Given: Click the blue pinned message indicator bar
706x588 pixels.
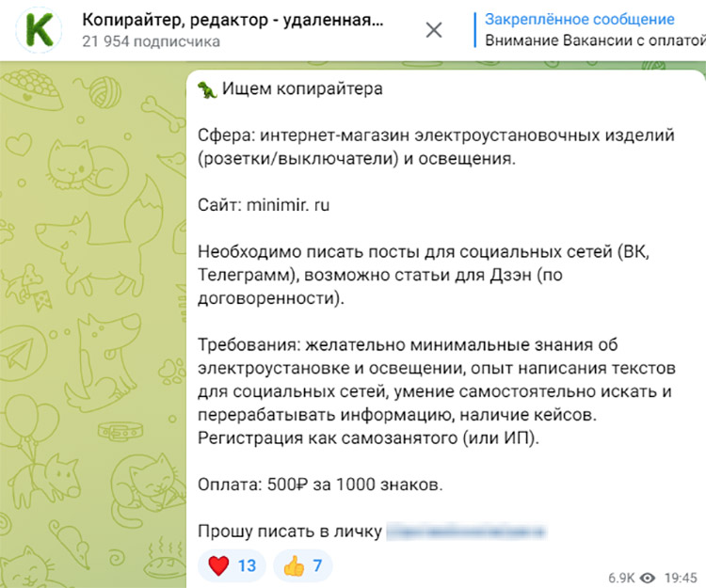Looking at the screenshot, I should [x=475, y=30].
